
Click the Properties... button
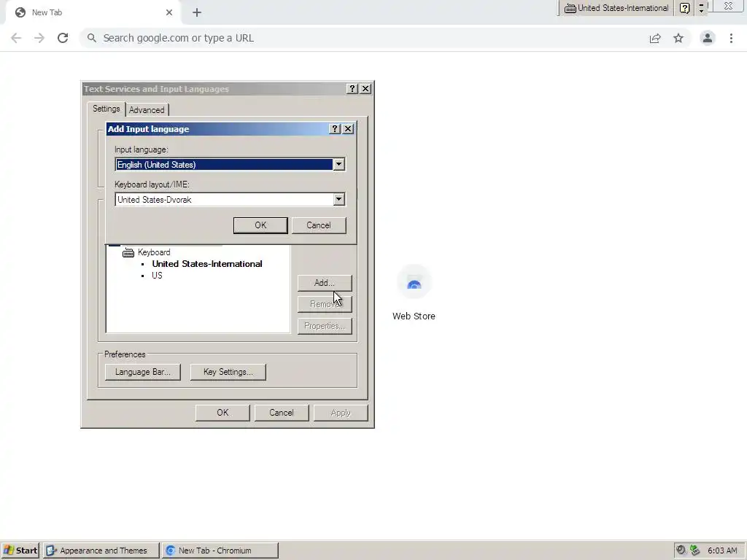pos(325,326)
